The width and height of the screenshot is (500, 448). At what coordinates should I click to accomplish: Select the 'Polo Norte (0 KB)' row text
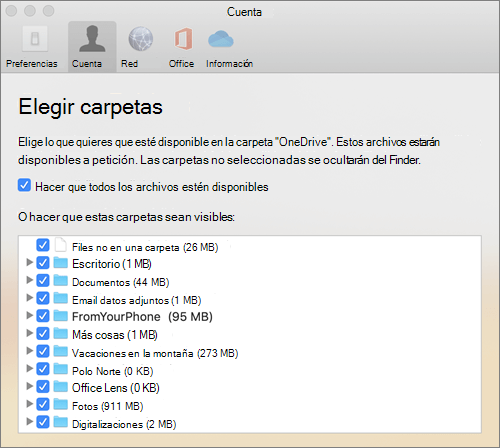point(113,371)
